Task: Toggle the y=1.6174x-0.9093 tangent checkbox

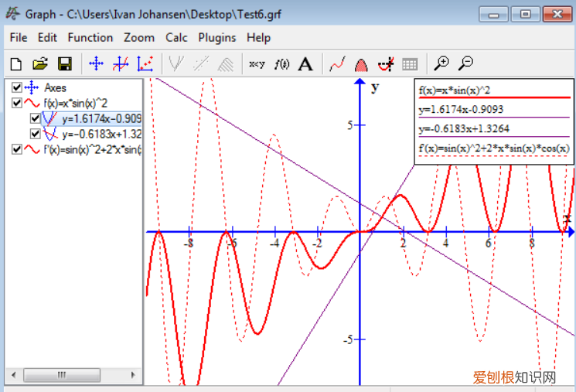Action: (35, 118)
